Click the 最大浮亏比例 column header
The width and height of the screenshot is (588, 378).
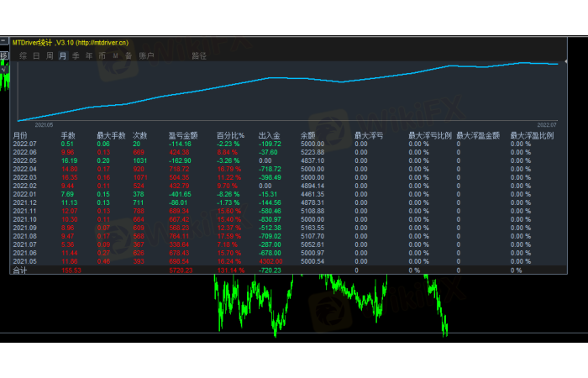pyautogui.click(x=430, y=135)
